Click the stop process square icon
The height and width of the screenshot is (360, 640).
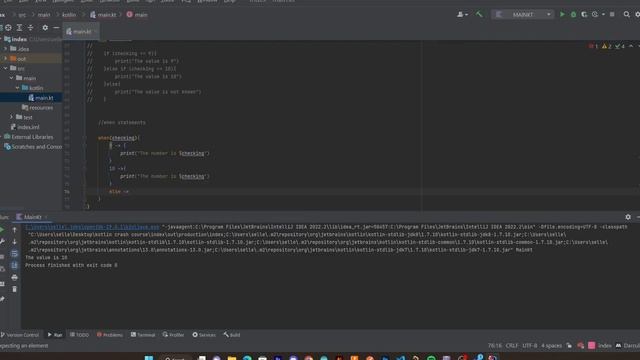(x=612, y=14)
